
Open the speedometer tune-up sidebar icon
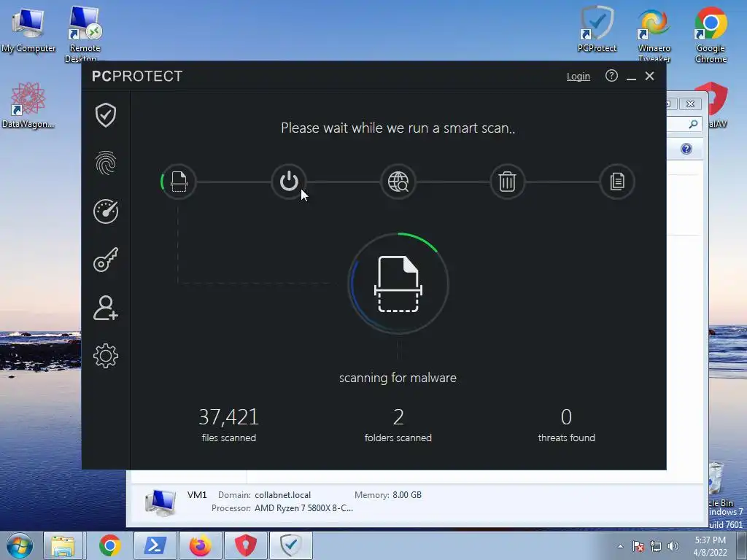click(105, 211)
